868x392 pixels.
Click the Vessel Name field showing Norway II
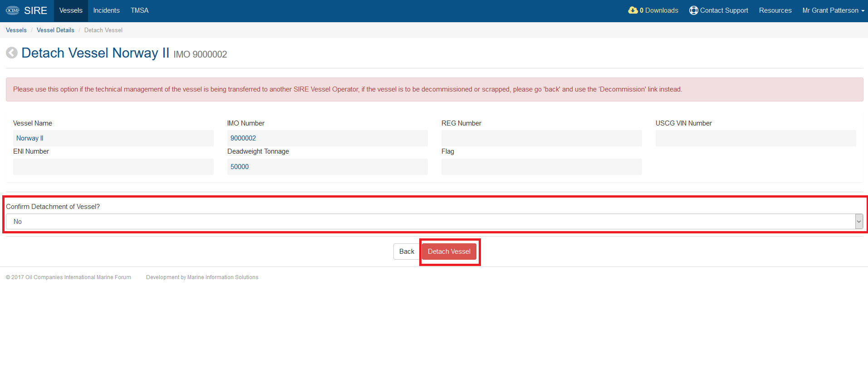coord(113,138)
